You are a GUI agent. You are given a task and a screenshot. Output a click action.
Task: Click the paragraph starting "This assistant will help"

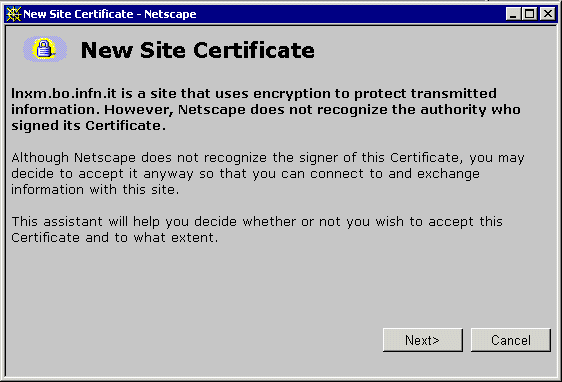coord(257,229)
